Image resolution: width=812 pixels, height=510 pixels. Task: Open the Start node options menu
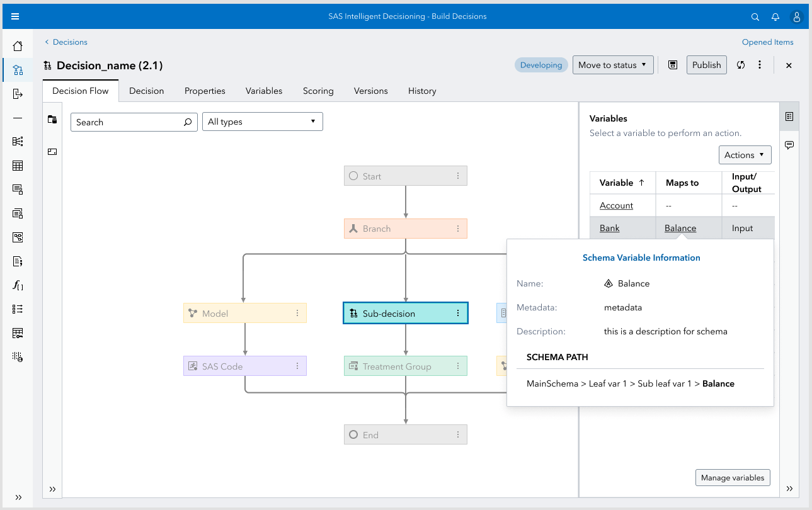(x=458, y=176)
